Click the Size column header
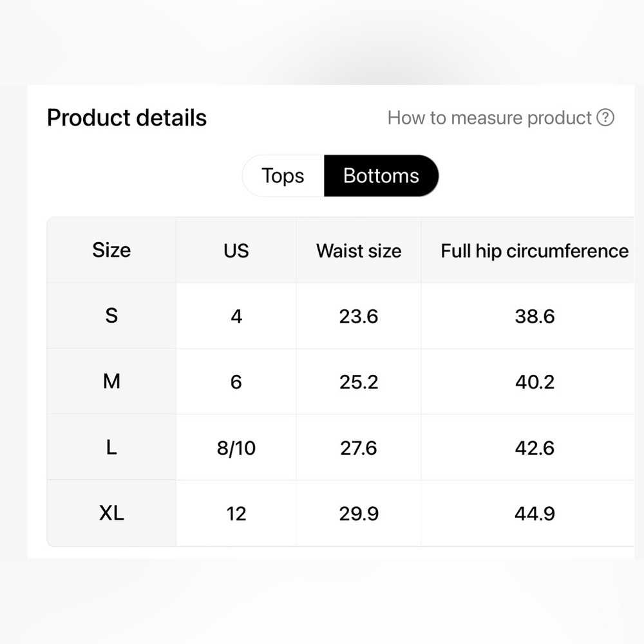 tap(111, 250)
